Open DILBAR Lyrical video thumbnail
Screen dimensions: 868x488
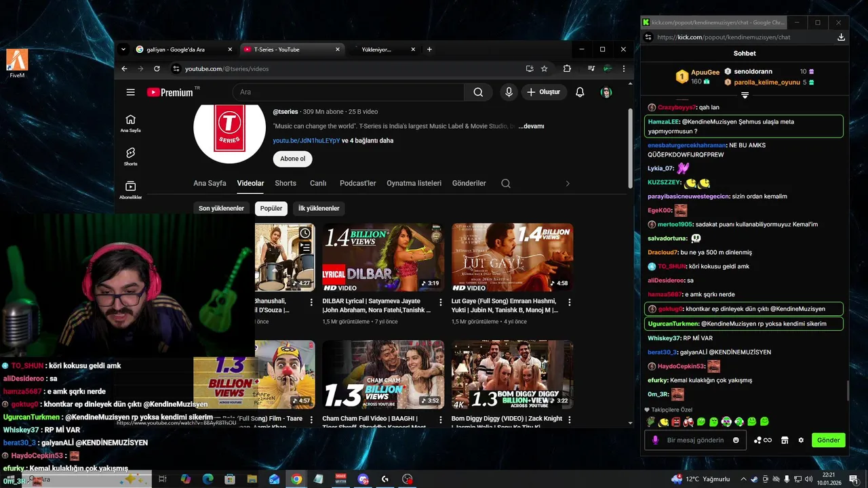(x=383, y=258)
